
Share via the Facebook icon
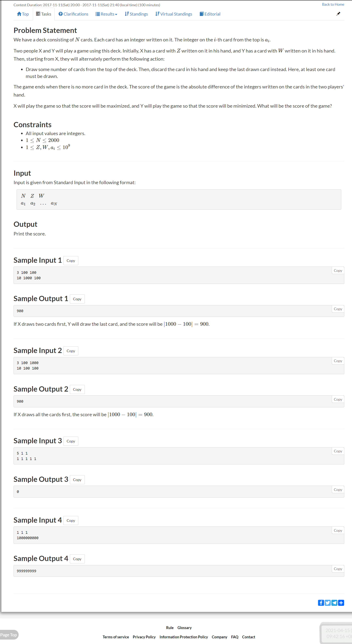321,603
